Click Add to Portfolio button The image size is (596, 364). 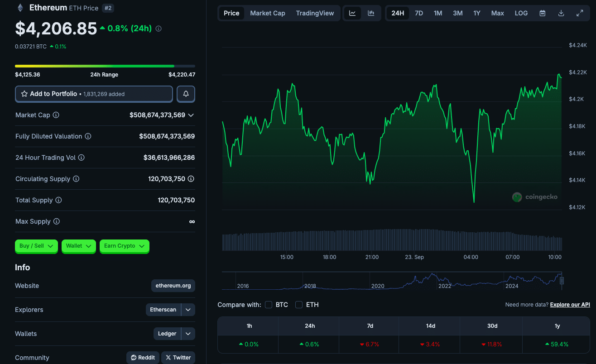94,94
